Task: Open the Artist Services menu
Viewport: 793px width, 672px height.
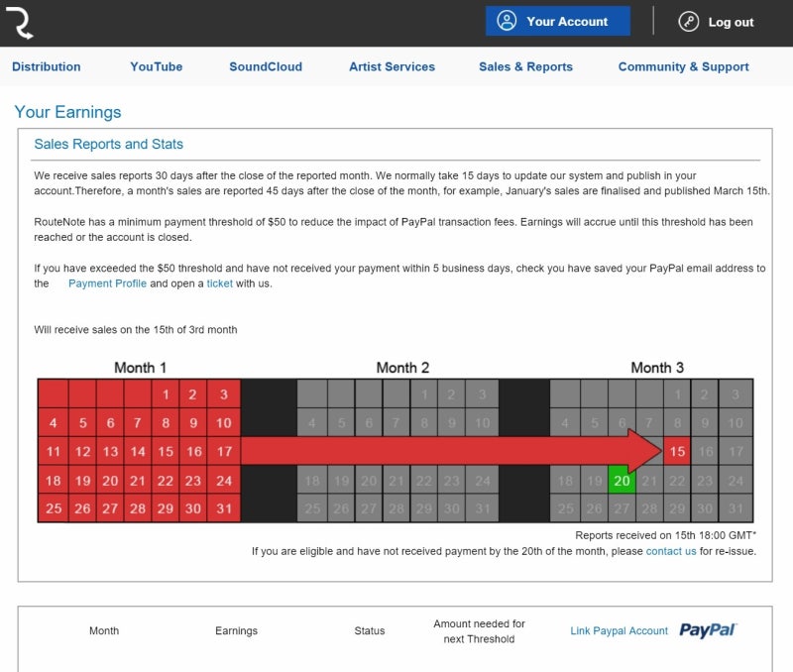Action: tap(392, 66)
